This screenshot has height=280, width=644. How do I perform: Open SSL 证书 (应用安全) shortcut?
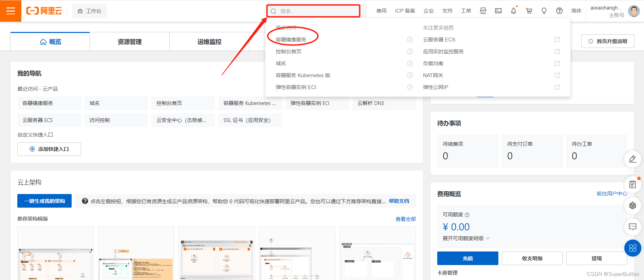(250, 120)
